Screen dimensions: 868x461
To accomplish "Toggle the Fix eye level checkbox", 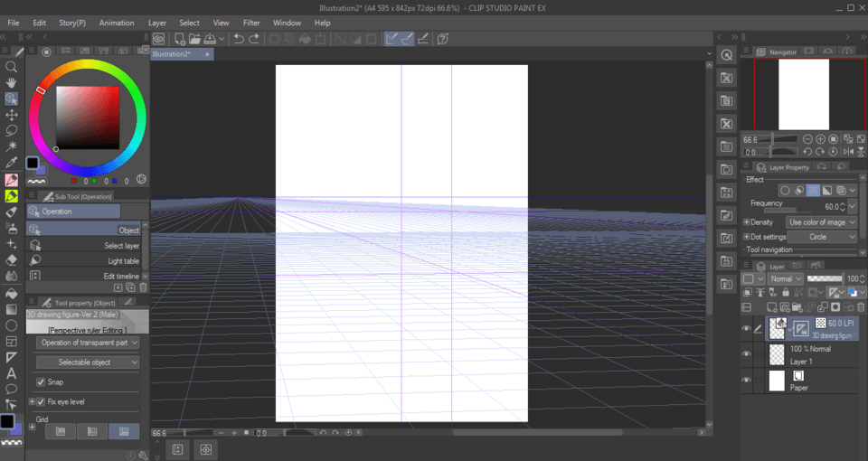I will (41, 401).
